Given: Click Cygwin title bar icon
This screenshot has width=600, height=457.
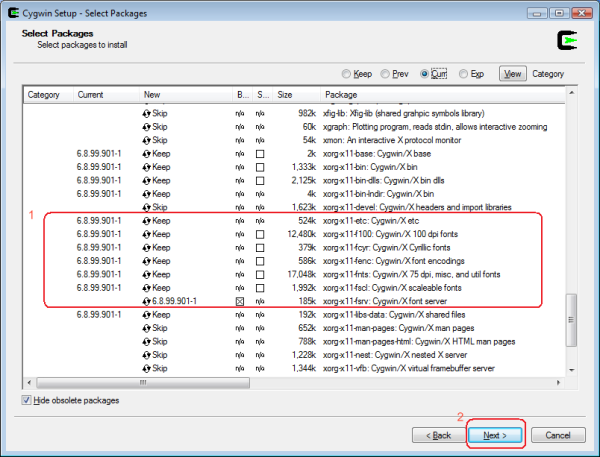Looking at the screenshot, I should pos(14,13).
